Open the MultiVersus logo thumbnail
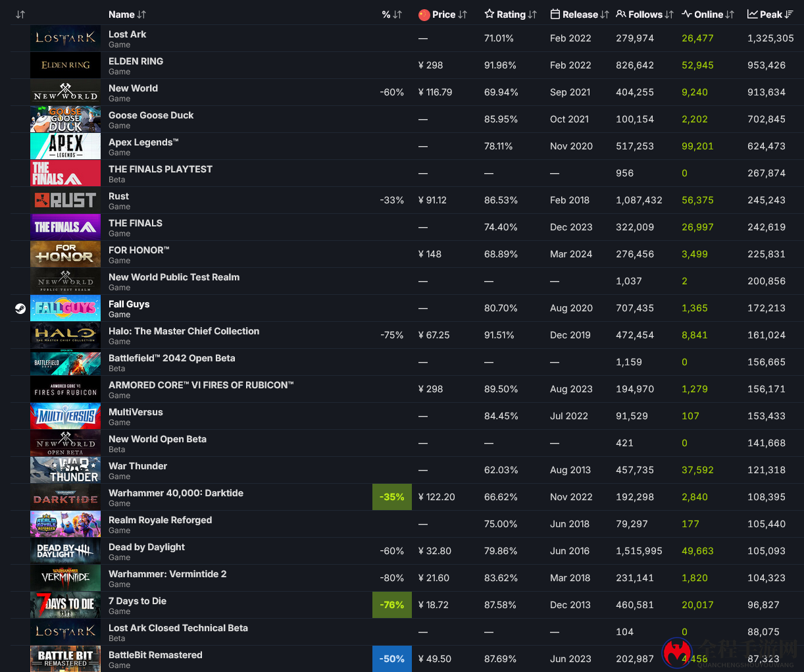 [65, 416]
